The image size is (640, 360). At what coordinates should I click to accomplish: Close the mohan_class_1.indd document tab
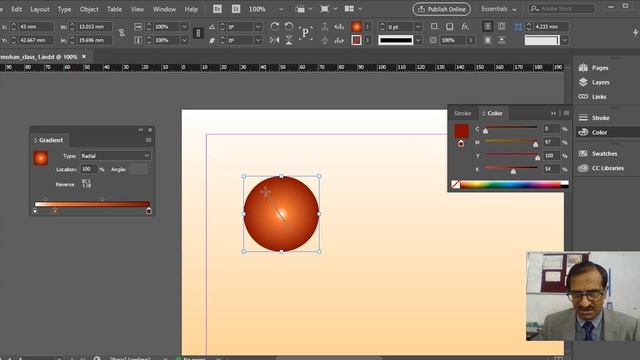point(84,57)
